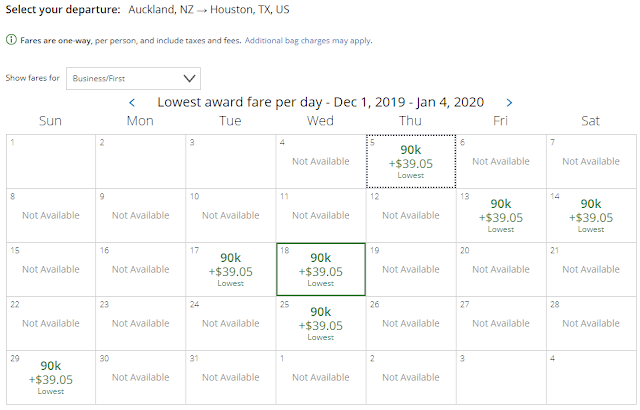This screenshot has height=410, width=640.
Task: Choose the 90k fare on Wednesday December 25
Action: [x=320, y=323]
